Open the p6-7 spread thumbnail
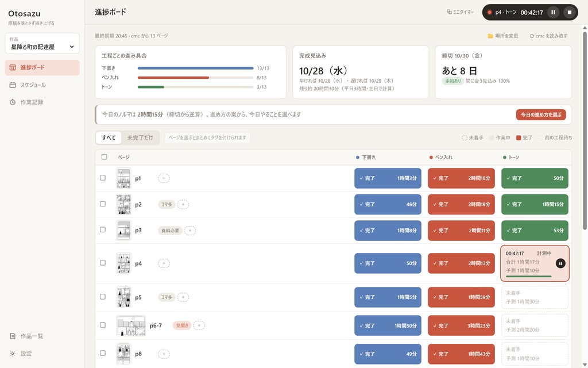The height and width of the screenshot is (368, 588). coord(131,325)
